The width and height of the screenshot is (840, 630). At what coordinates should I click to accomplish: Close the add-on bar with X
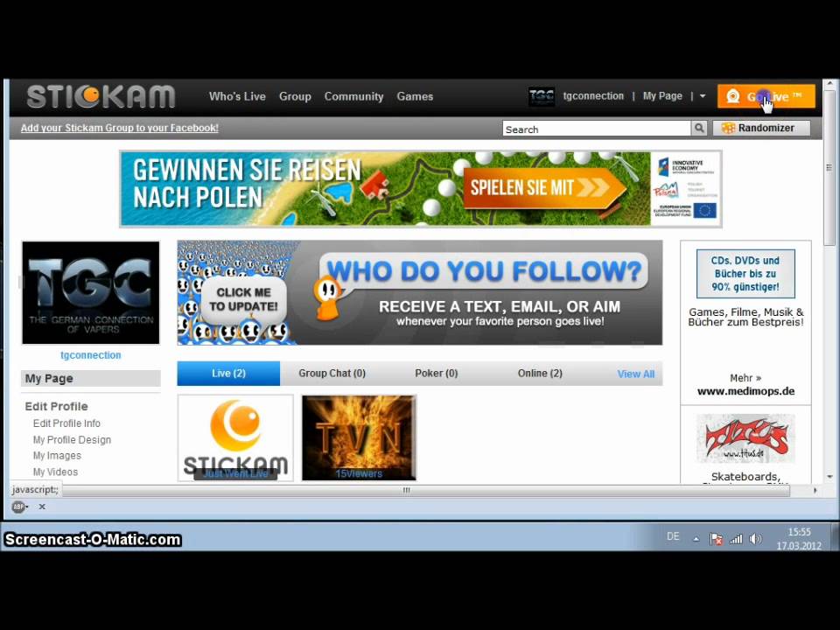point(42,507)
